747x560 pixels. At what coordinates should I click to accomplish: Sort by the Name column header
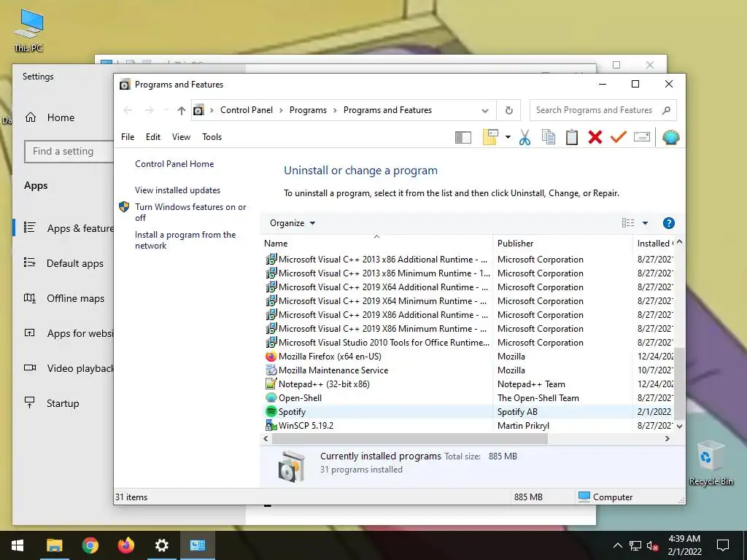tap(376, 244)
